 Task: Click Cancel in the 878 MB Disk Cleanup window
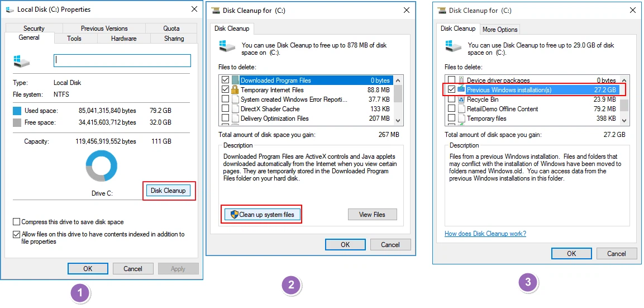pos(390,245)
